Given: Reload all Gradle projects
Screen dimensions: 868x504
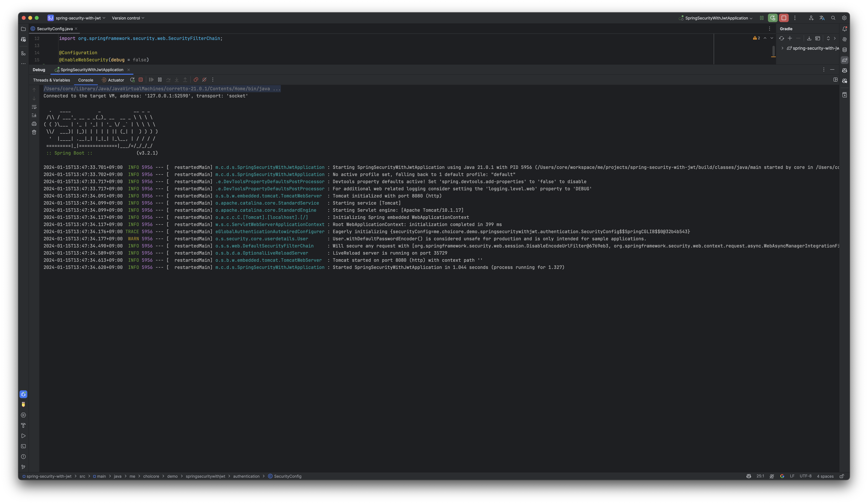Looking at the screenshot, I should 781,38.
